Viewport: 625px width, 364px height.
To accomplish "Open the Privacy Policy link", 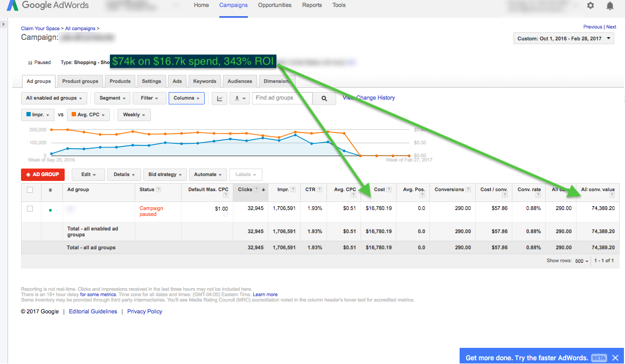I will click(x=145, y=311).
